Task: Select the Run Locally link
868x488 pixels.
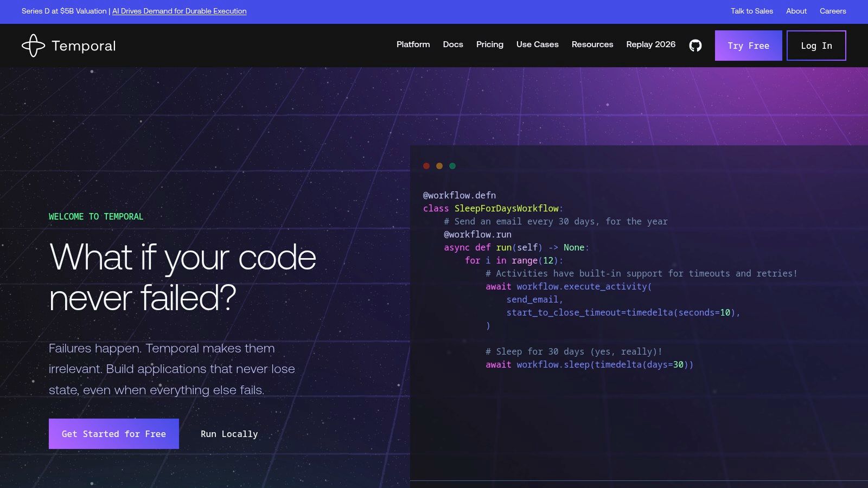Action: 229,434
